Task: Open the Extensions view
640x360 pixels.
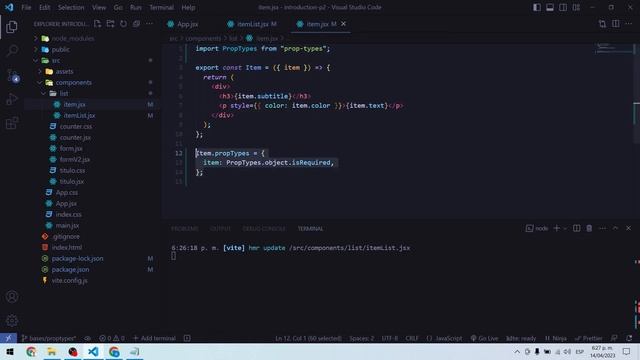Action: [11, 123]
